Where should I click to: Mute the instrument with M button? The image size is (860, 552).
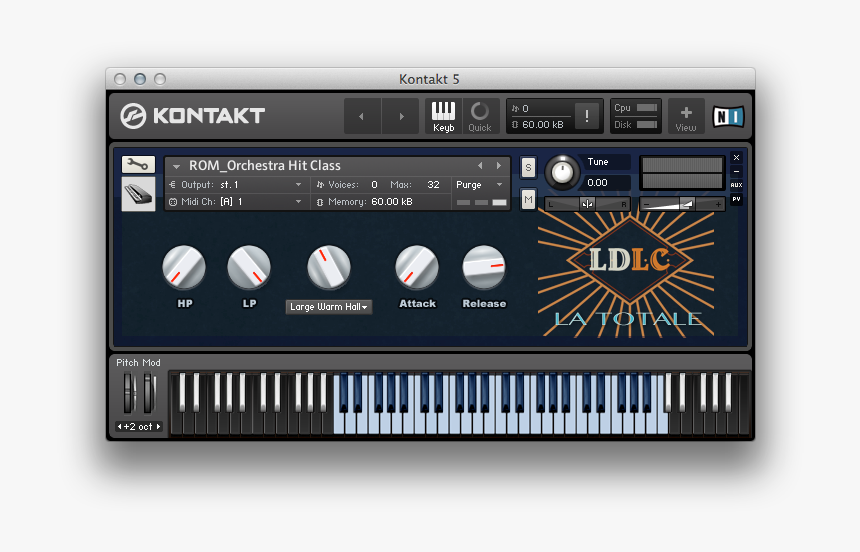tap(528, 200)
